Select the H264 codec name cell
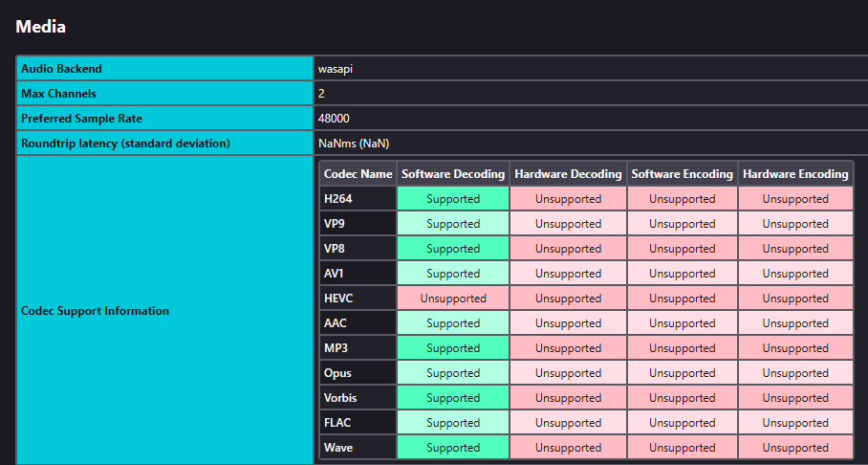 click(358, 198)
